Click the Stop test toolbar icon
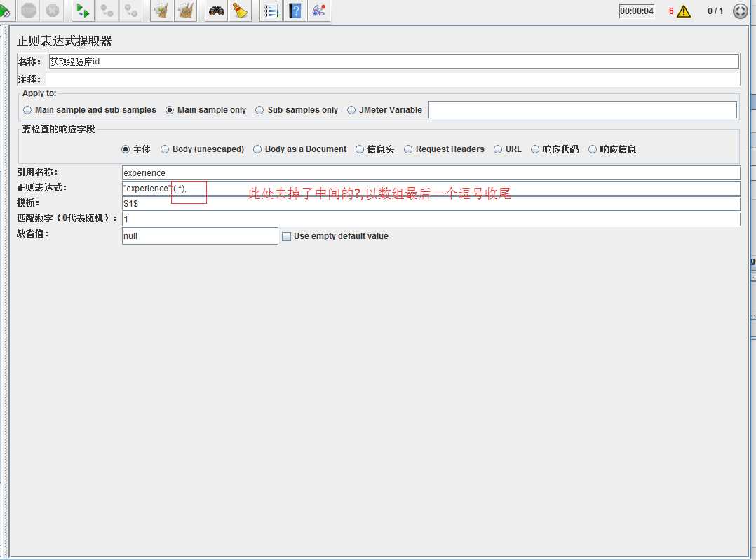 coord(29,11)
